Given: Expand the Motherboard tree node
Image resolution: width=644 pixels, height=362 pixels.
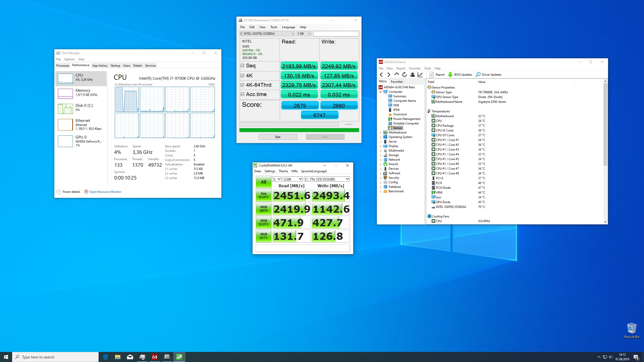Looking at the screenshot, I should coord(381,132).
